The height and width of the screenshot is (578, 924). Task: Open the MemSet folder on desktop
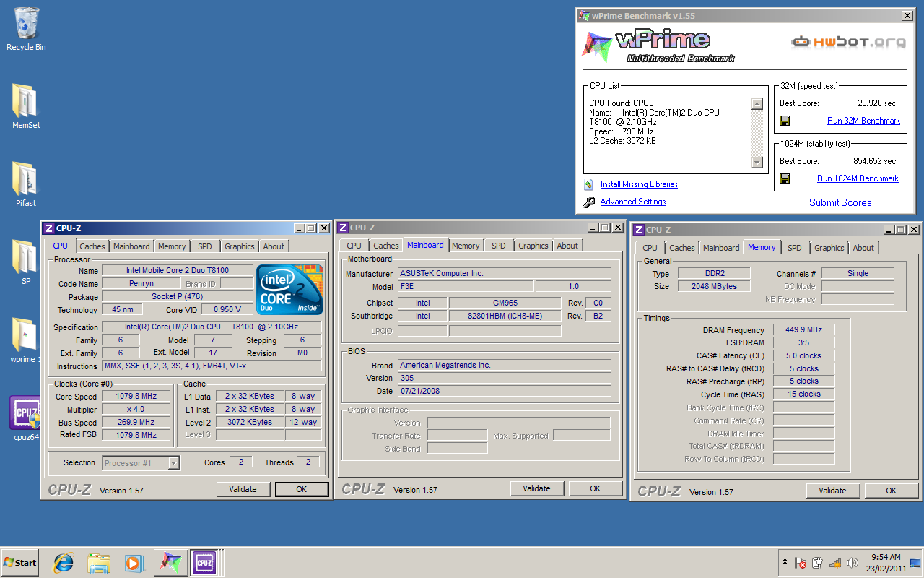tap(26, 107)
